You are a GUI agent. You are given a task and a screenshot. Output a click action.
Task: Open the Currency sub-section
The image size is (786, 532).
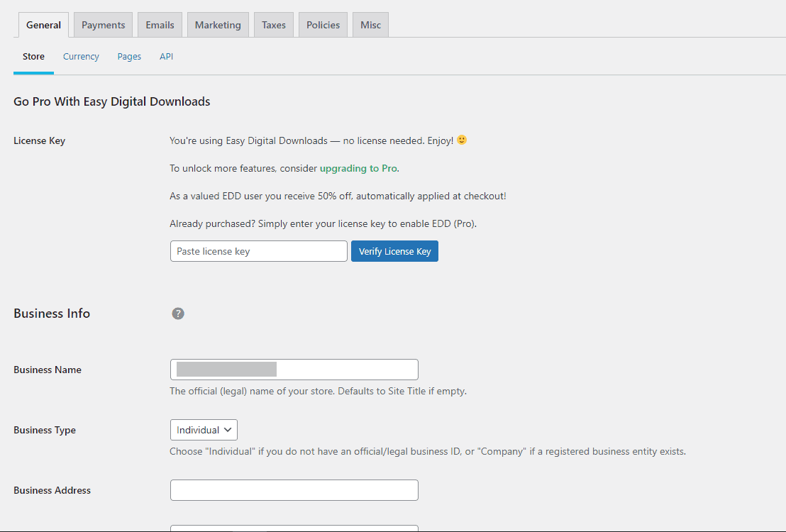coord(81,57)
